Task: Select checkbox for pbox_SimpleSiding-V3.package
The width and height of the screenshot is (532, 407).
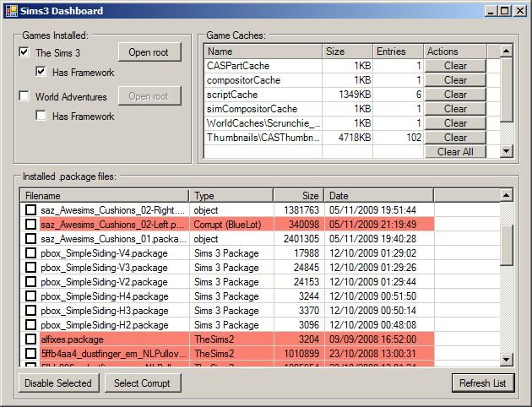Action: tap(31, 268)
